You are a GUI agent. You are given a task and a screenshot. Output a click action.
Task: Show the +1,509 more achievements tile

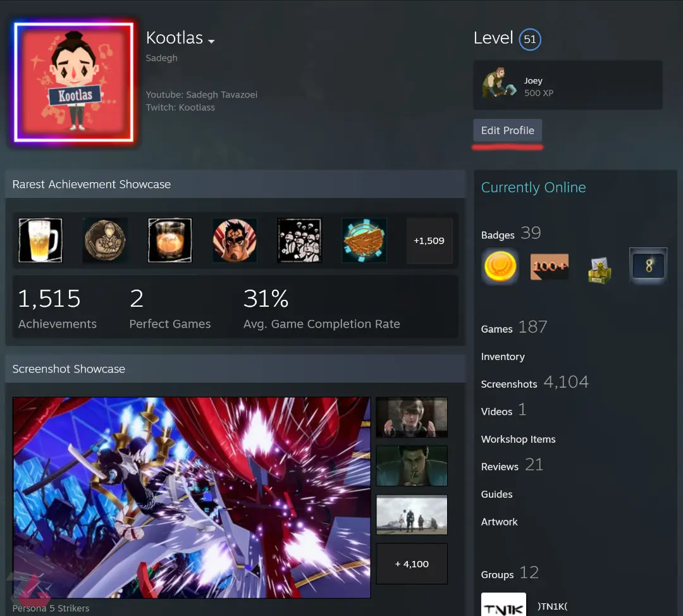(x=429, y=240)
